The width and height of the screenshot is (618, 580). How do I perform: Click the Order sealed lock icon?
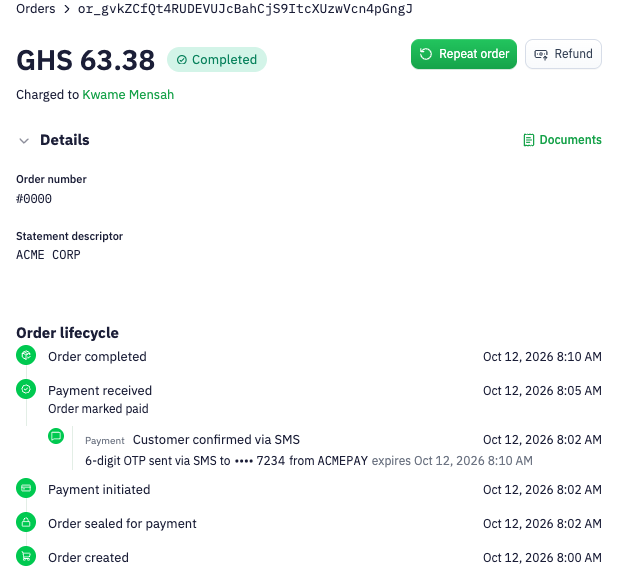tap(26, 522)
